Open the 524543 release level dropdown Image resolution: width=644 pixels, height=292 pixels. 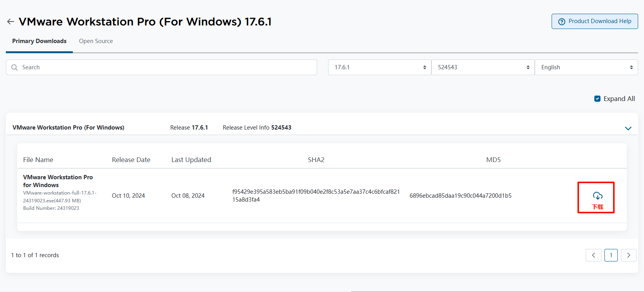483,67
